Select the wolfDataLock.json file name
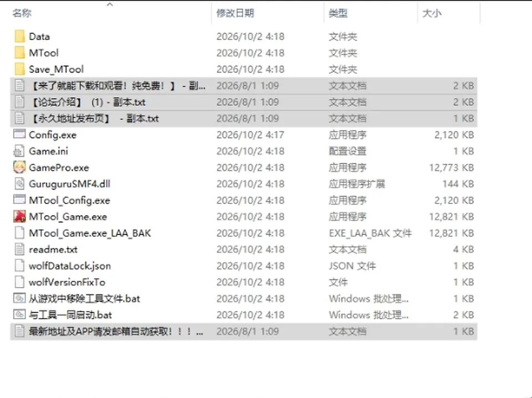Screen dimensions: 532x398 pyautogui.click(x=70, y=266)
